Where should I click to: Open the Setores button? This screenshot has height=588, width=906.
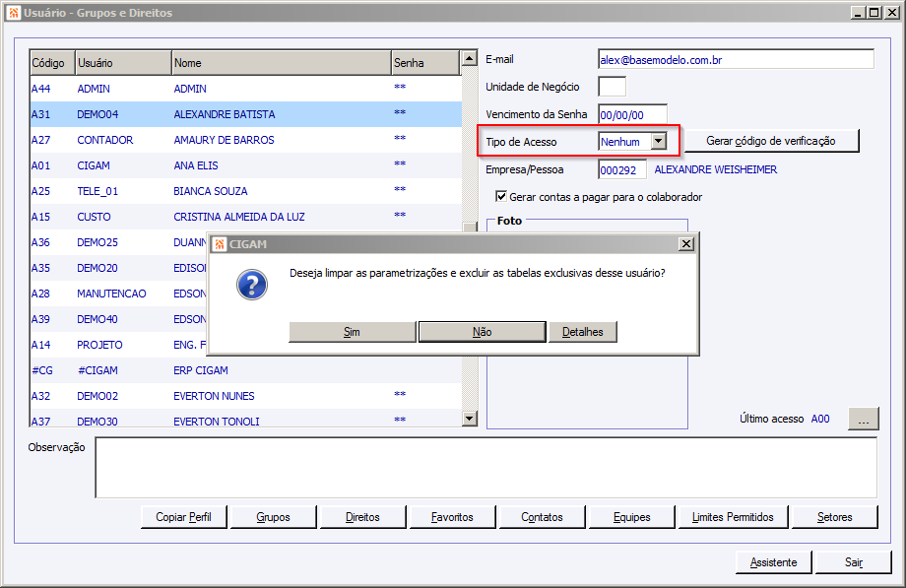834,517
